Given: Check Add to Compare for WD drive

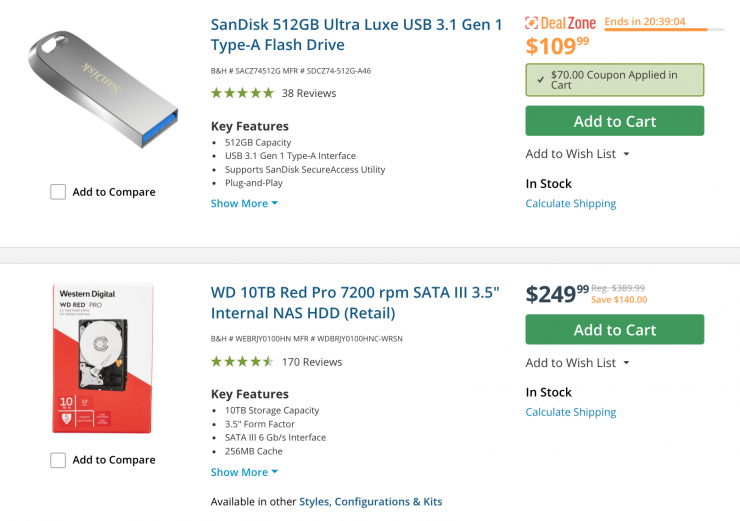Looking at the screenshot, I should pyautogui.click(x=58, y=460).
